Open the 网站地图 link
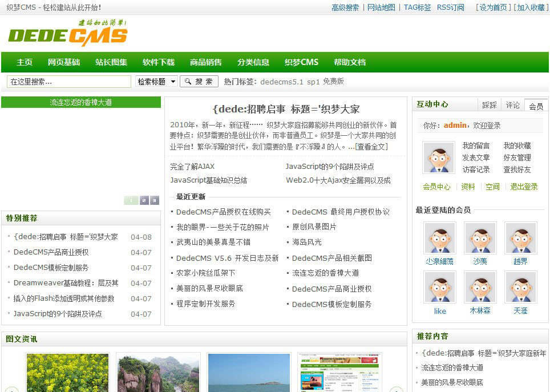Viewport: 550px width, 392px height. coord(381,7)
